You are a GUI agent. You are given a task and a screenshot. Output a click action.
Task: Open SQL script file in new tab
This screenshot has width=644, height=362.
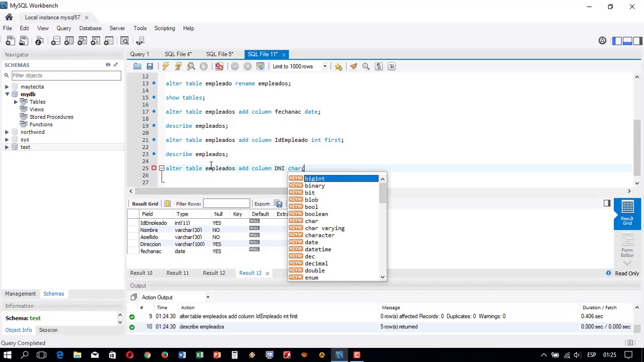(23, 41)
